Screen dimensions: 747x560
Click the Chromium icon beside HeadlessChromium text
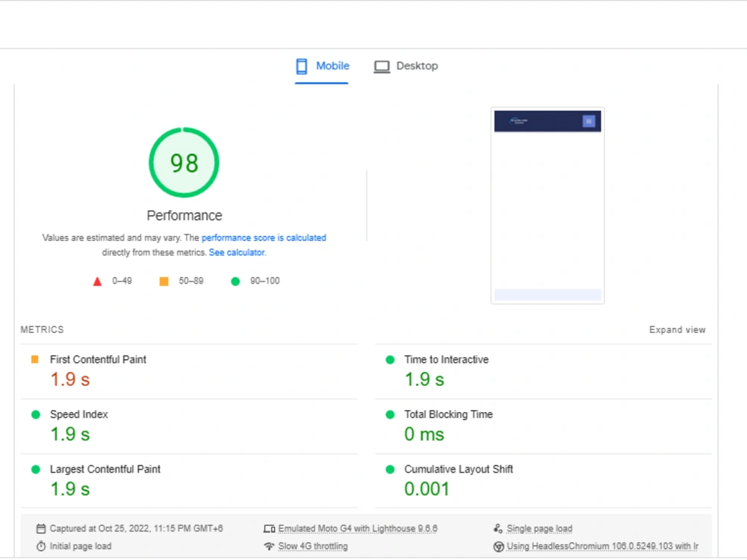coord(498,547)
